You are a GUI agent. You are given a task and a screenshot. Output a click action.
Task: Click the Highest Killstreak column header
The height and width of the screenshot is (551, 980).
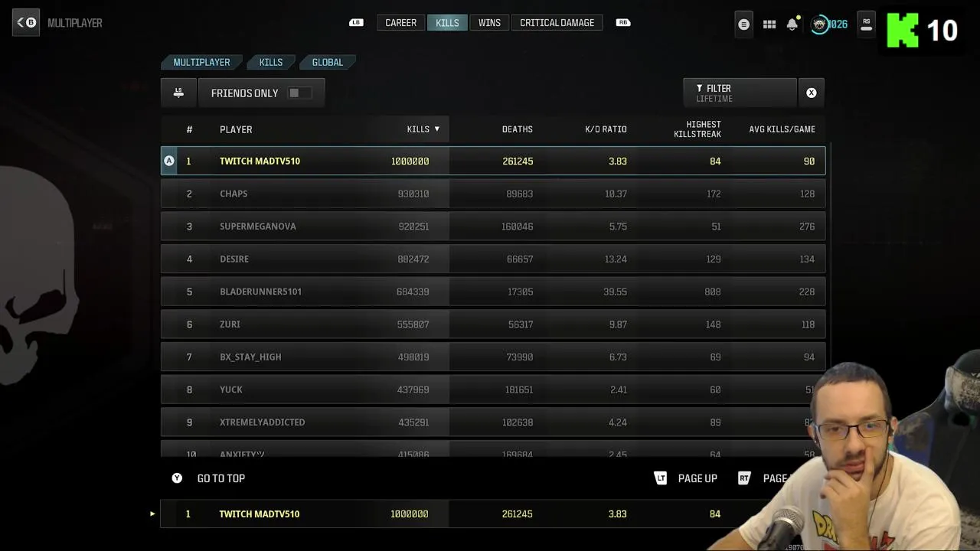tap(697, 129)
